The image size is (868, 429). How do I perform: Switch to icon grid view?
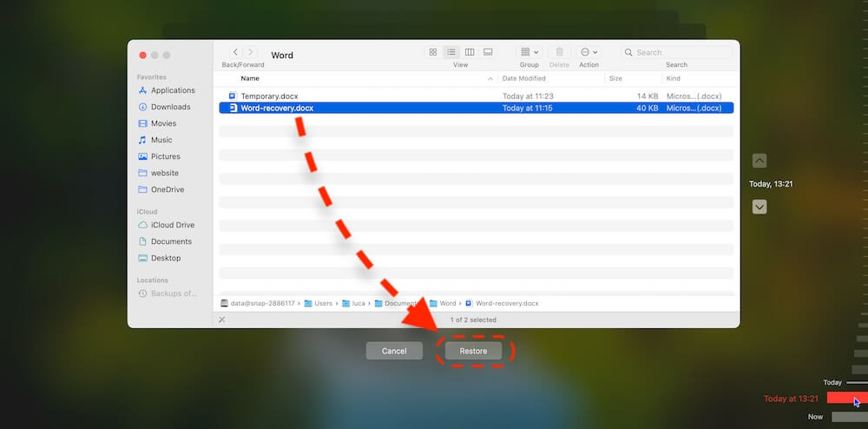(x=433, y=52)
